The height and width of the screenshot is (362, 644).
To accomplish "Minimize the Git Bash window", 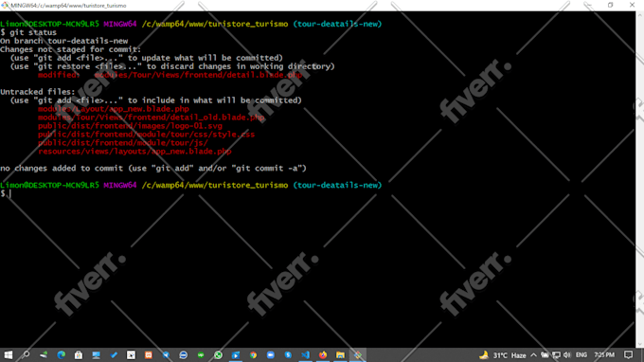I will (589, 6).
